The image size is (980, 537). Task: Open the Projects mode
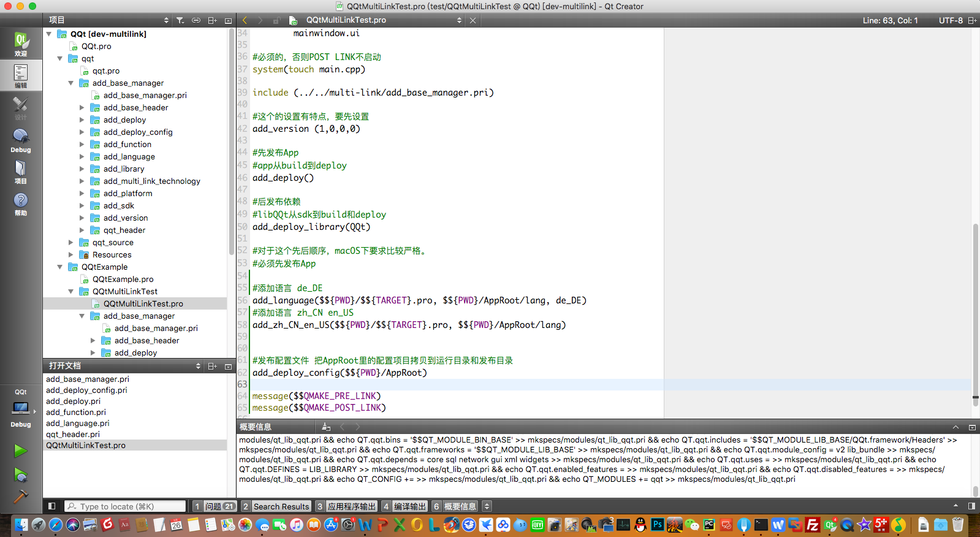[x=21, y=172]
